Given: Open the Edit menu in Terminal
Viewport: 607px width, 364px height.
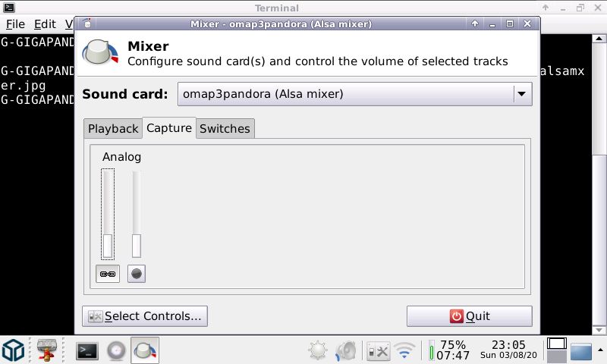Looking at the screenshot, I should (44, 24).
